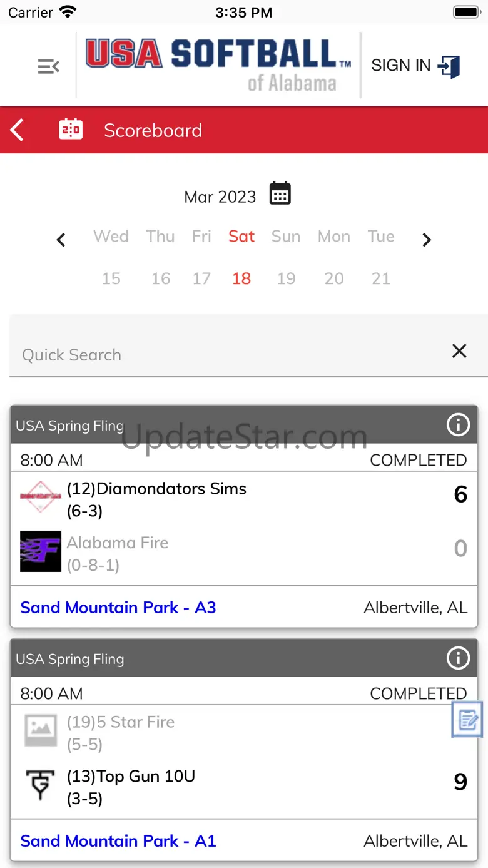
Task: Tap the USA Softball of Alabama logo
Action: tap(218, 65)
